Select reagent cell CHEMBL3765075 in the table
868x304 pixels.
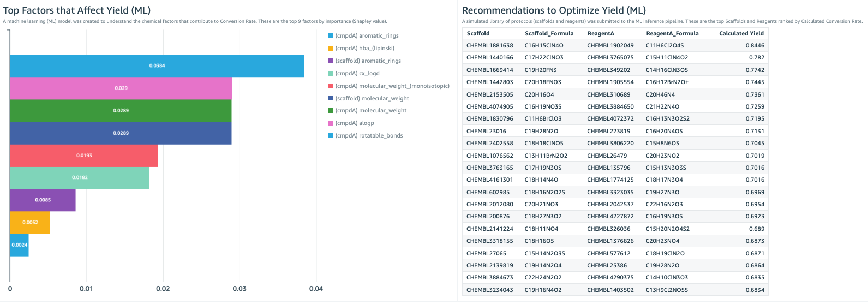(610, 58)
